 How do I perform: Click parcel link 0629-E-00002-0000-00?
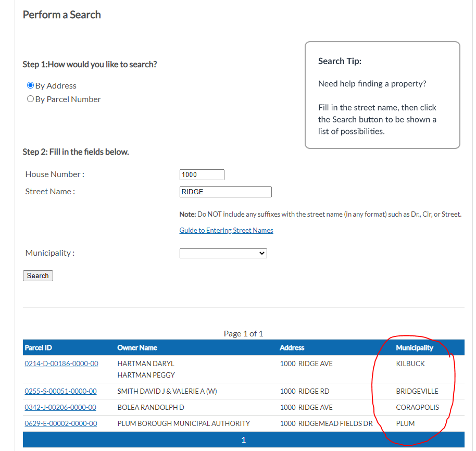point(61,423)
